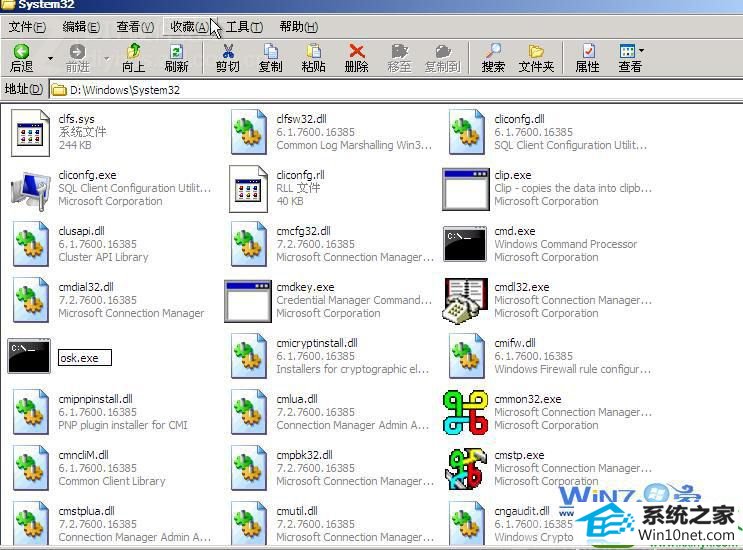The height and width of the screenshot is (550, 743).
Task: Click the cmdkey.exe file name text
Action: coord(305,287)
